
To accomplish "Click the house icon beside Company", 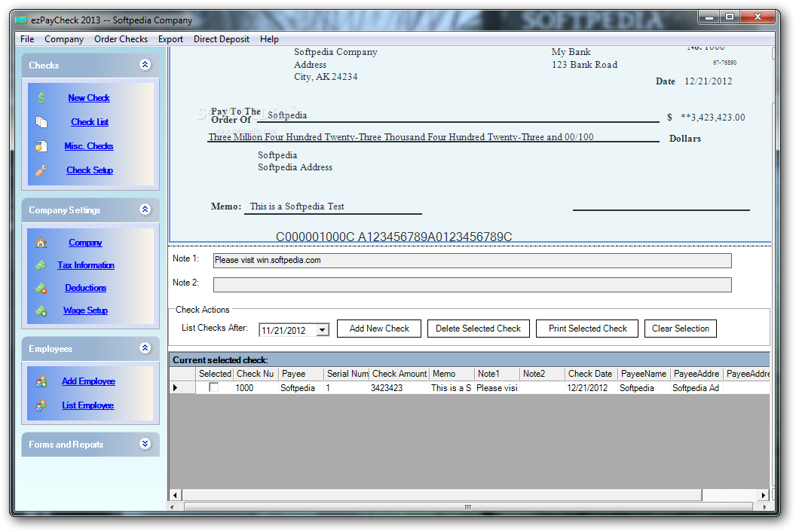I will pos(41,243).
